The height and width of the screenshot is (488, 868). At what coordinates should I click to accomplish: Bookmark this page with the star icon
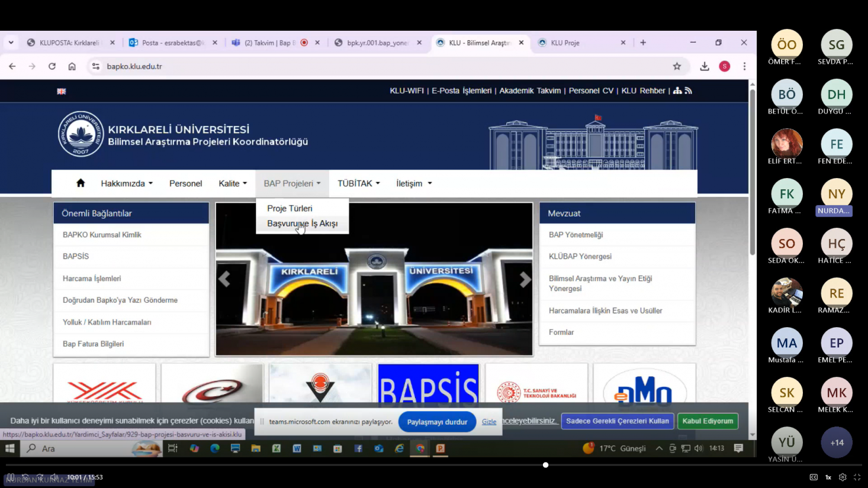tap(677, 66)
